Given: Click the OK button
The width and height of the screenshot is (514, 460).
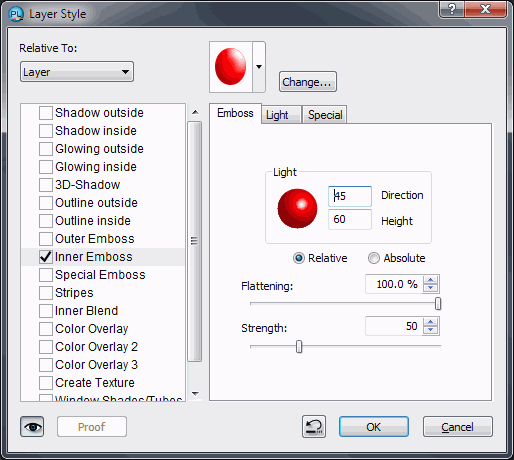Looking at the screenshot, I should pyautogui.click(x=374, y=427).
